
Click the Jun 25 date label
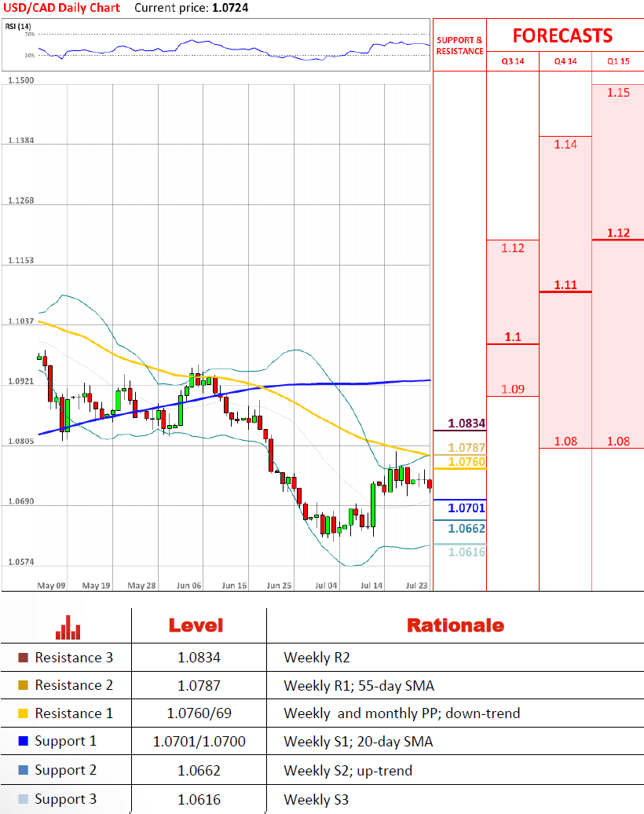tap(279, 585)
